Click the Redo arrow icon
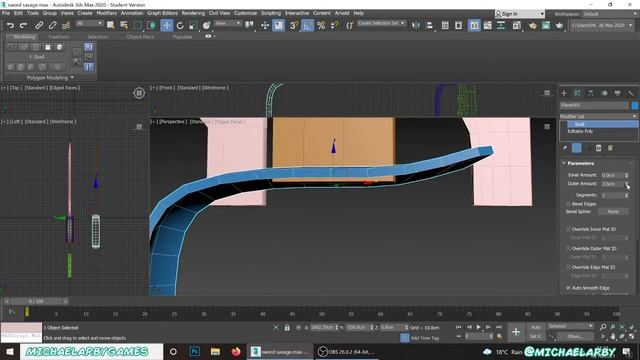The width and height of the screenshot is (640, 360). point(23,25)
